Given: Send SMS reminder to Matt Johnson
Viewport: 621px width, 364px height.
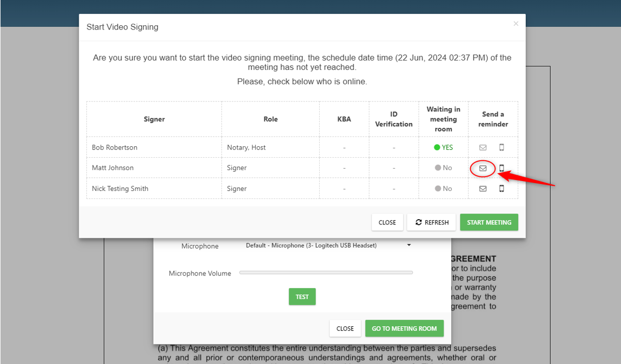Looking at the screenshot, I should (501, 168).
